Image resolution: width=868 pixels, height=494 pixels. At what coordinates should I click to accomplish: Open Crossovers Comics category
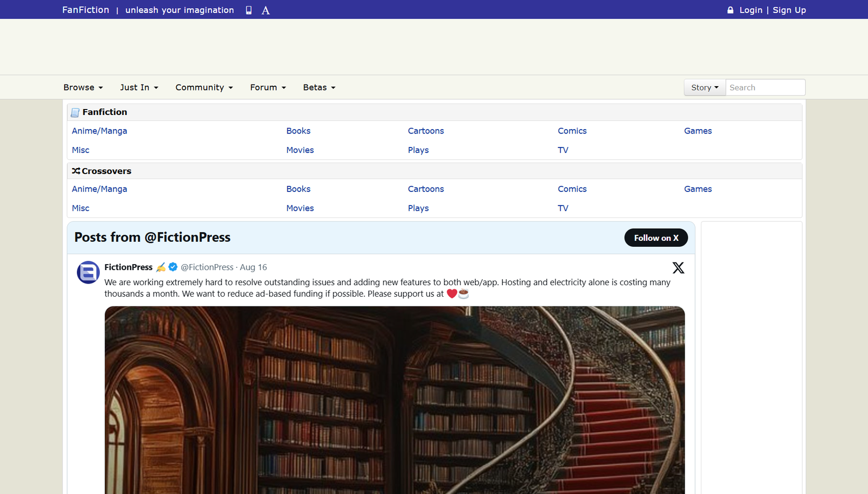point(572,189)
